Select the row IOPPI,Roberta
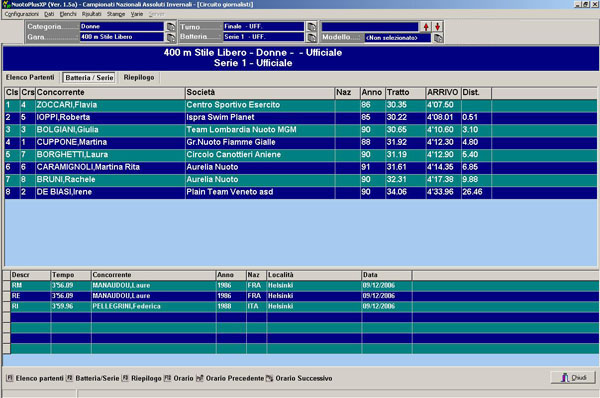Viewport: 600px width, 398px height. [301, 117]
